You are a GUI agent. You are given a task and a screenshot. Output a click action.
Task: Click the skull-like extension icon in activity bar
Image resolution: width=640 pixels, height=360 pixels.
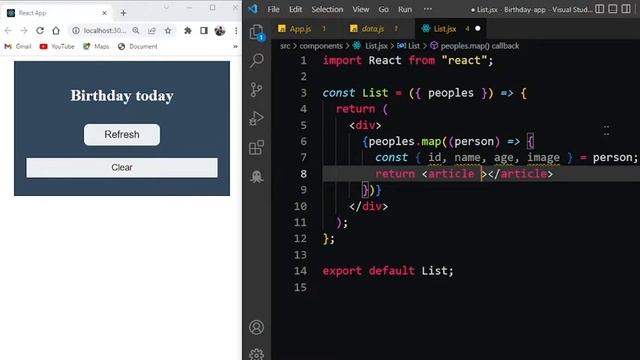(256, 176)
